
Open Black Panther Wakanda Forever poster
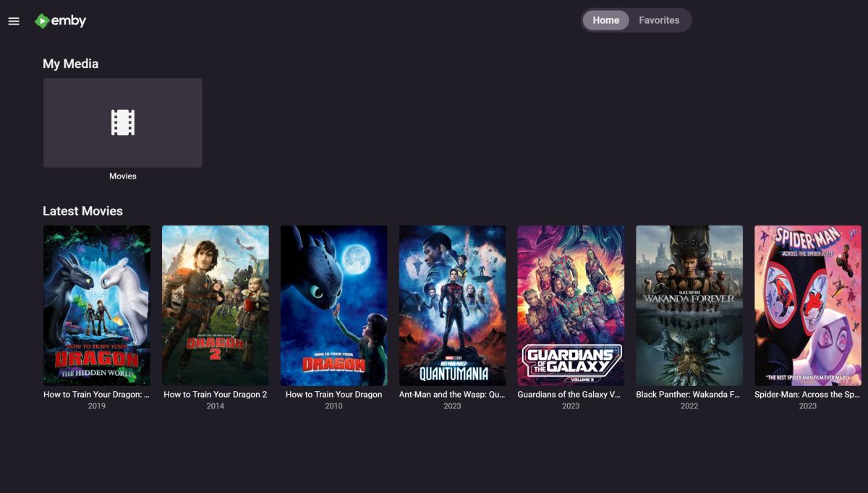tap(689, 306)
